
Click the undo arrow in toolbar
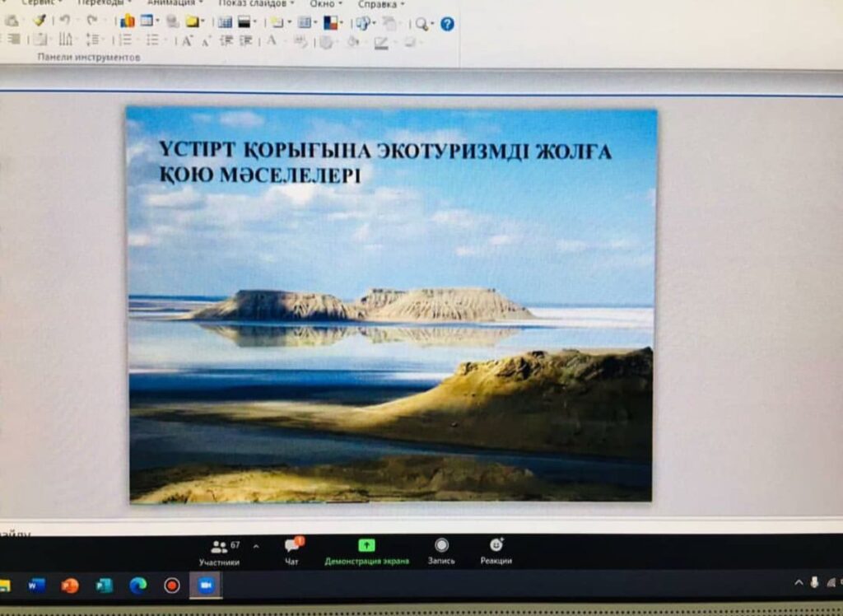coord(64,21)
